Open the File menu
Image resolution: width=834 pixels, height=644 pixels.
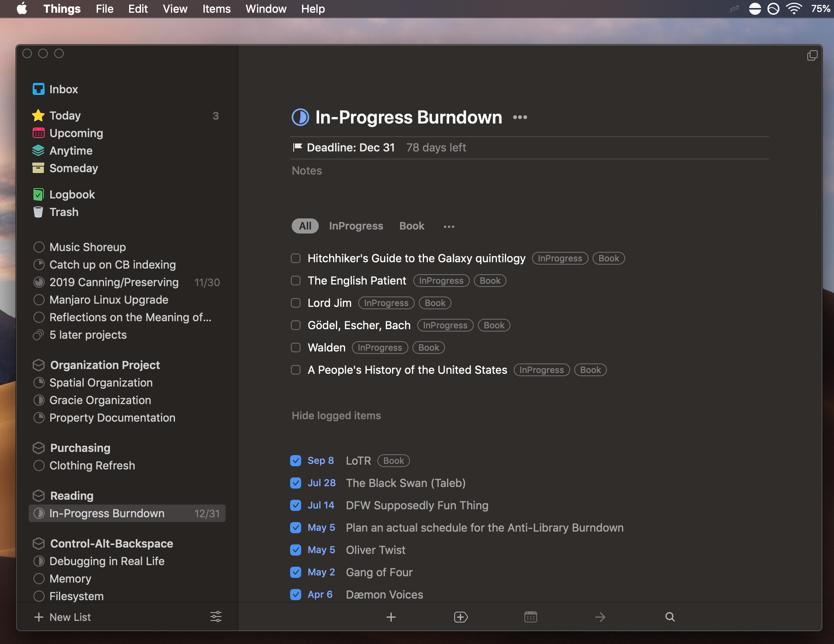click(x=104, y=9)
